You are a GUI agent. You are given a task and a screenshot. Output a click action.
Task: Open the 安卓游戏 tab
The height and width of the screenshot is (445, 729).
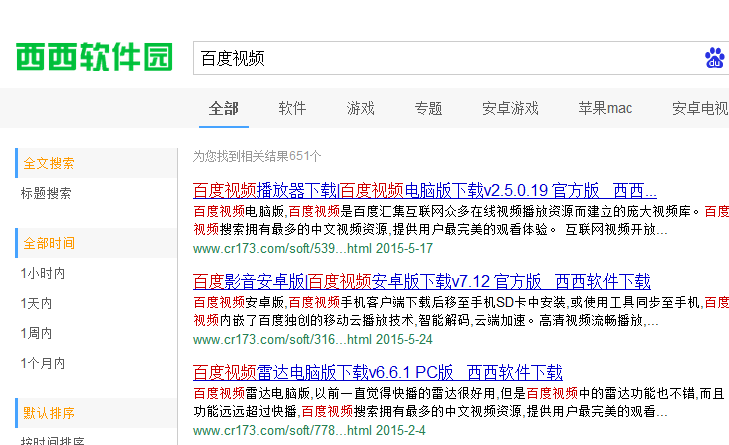510,108
